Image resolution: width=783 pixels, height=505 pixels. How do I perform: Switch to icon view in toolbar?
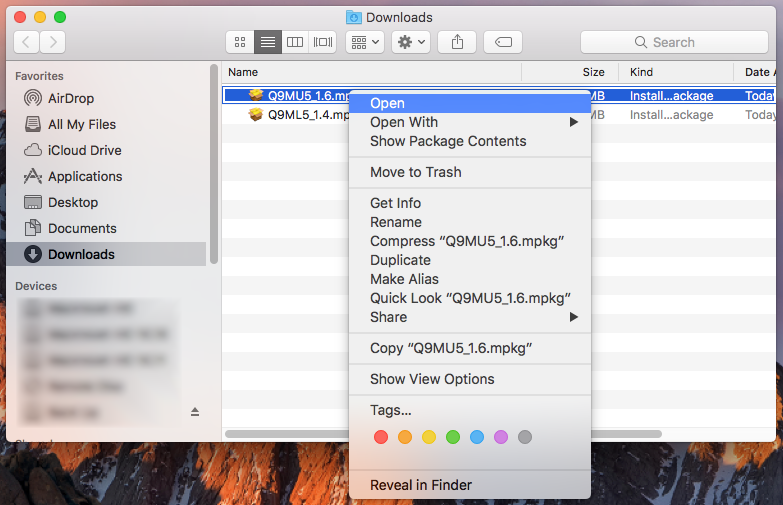point(240,42)
